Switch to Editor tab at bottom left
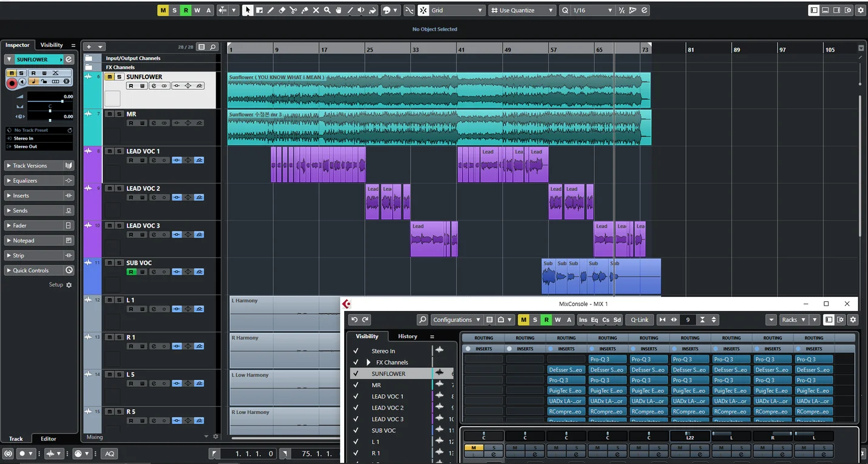The image size is (868, 464). pos(49,438)
